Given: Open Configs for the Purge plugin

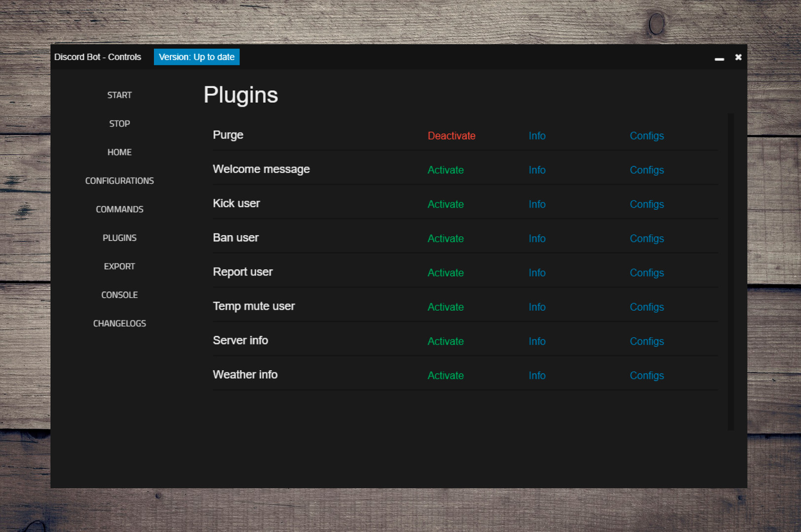Looking at the screenshot, I should point(646,136).
